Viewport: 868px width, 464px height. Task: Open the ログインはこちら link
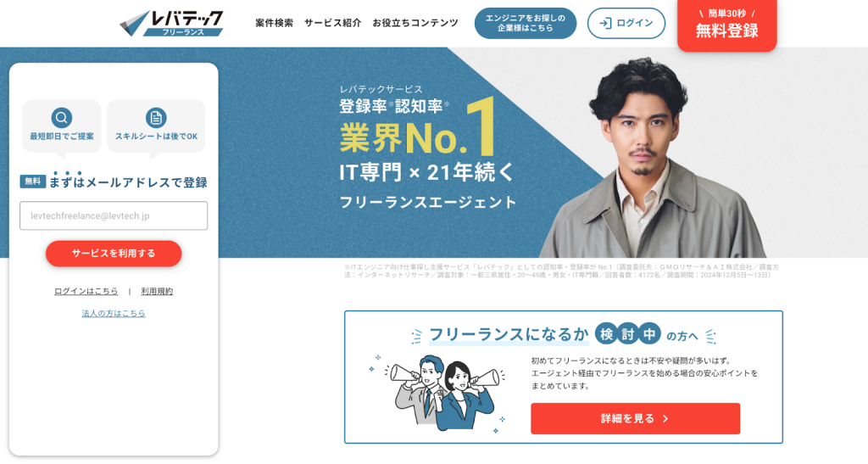click(86, 291)
